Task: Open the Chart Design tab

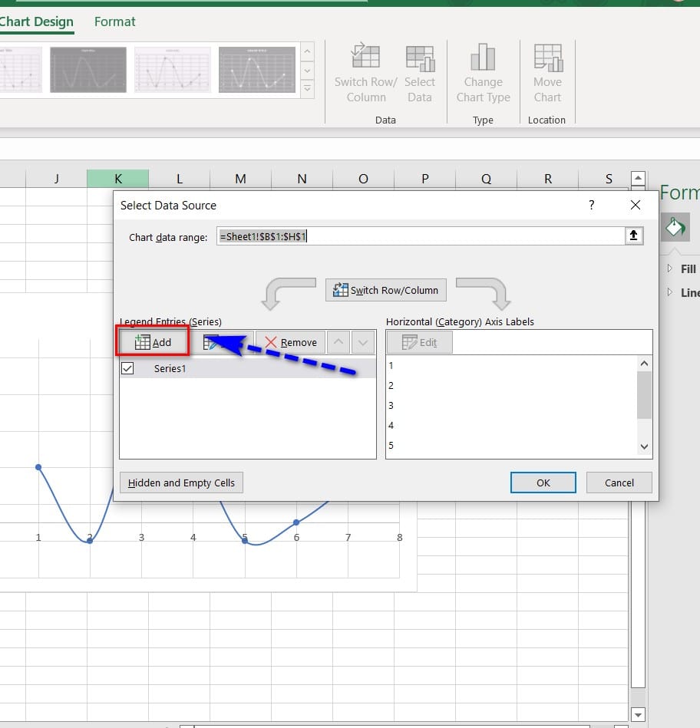Action: (36, 22)
